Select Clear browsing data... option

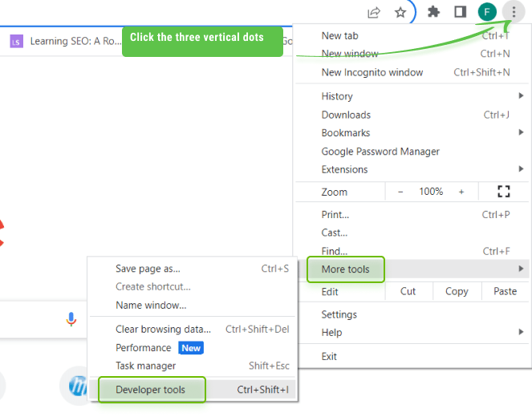pos(193,330)
